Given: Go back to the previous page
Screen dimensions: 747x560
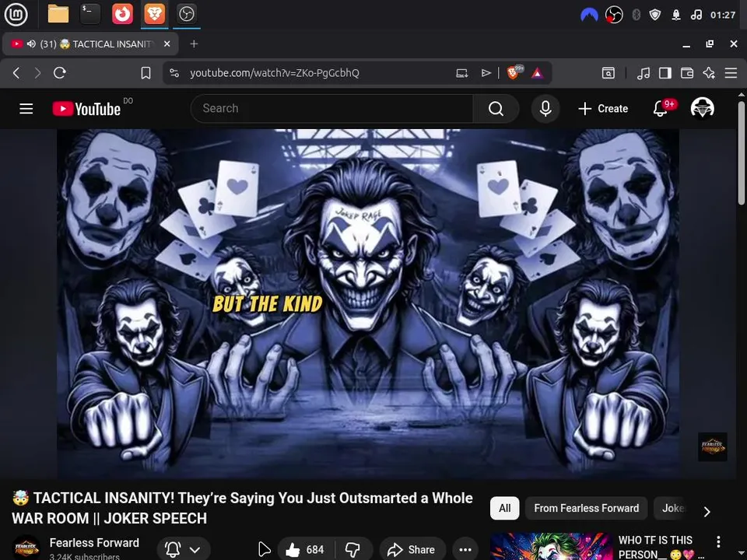Looking at the screenshot, I should 16,73.
